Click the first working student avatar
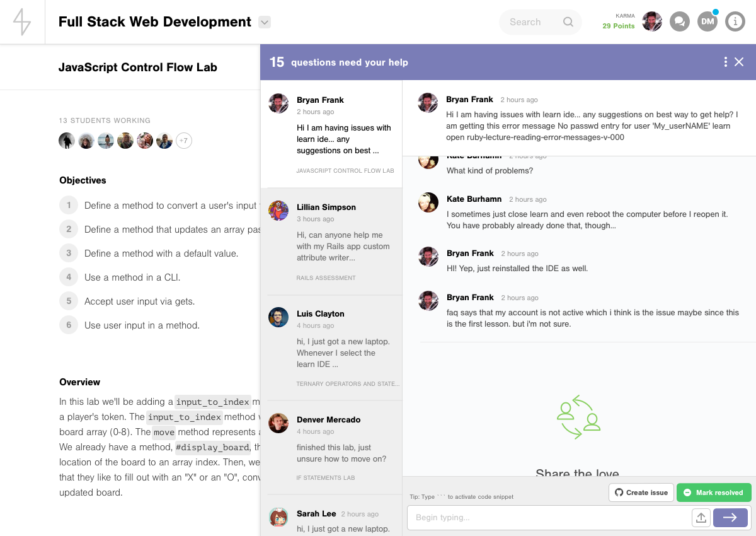The image size is (756, 536). [x=67, y=141]
